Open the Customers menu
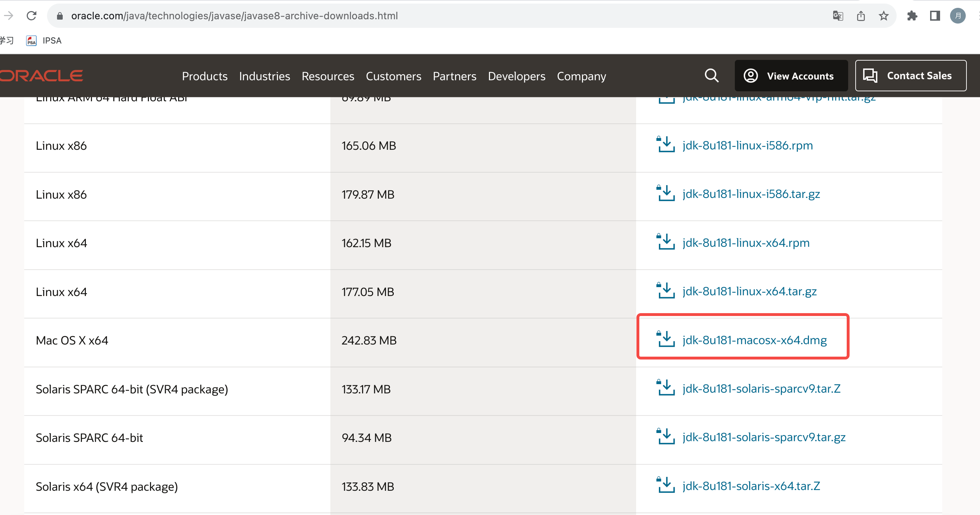The height and width of the screenshot is (515, 980). coord(393,76)
